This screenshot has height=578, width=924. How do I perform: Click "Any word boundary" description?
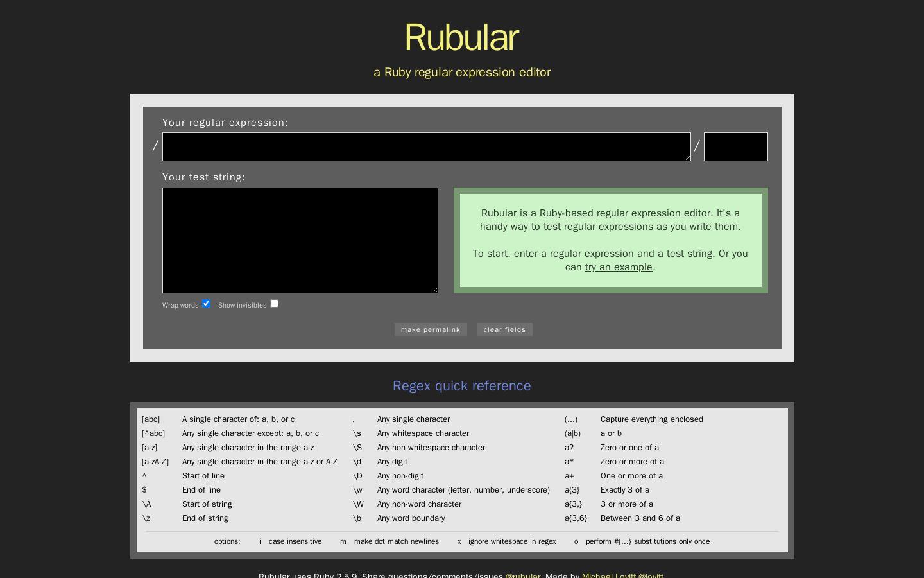(411, 518)
